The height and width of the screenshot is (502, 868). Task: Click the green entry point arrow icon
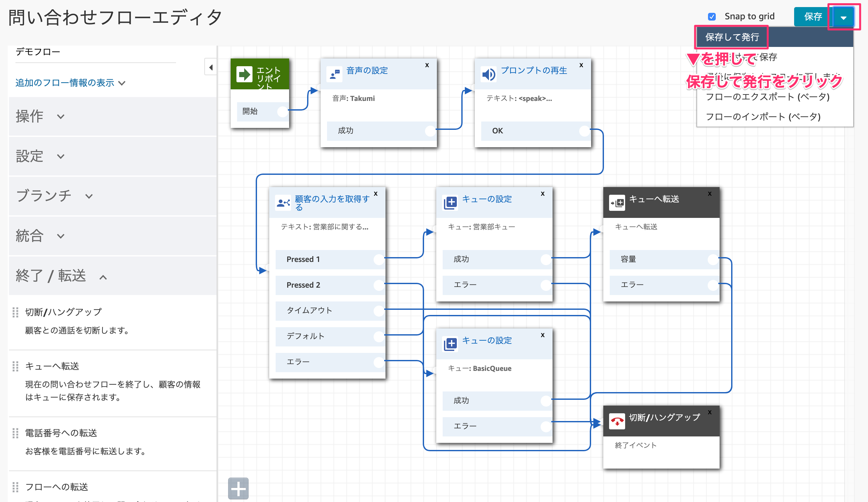tap(244, 74)
